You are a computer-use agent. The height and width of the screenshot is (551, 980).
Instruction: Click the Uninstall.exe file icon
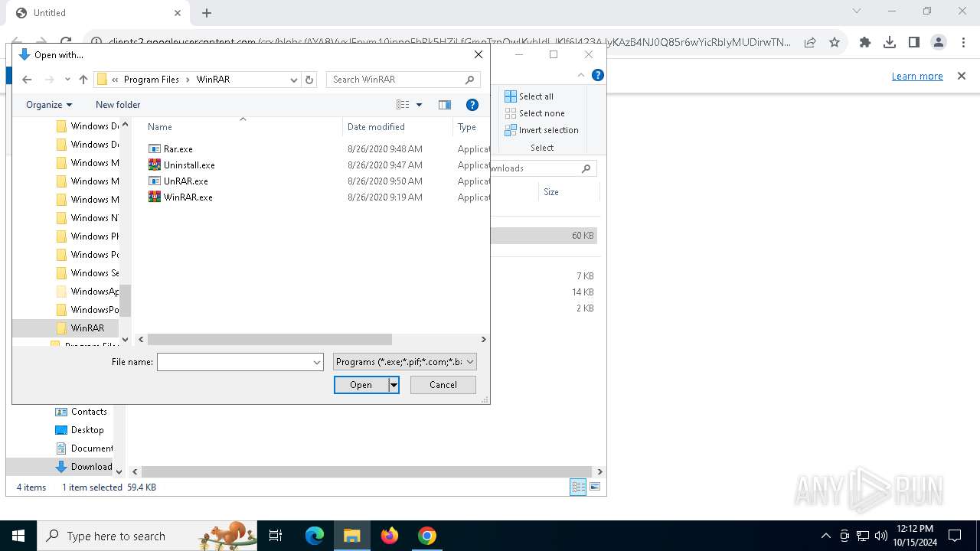click(155, 165)
